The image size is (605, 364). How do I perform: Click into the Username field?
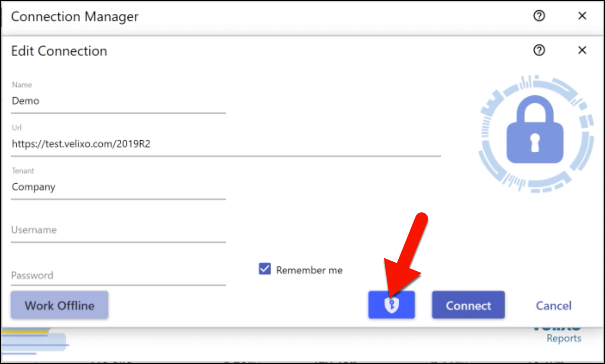pyautogui.click(x=118, y=230)
